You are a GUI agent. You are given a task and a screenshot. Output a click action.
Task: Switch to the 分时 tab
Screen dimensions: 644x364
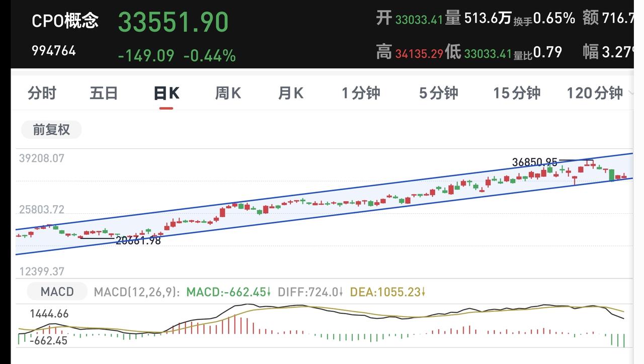pos(42,93)
